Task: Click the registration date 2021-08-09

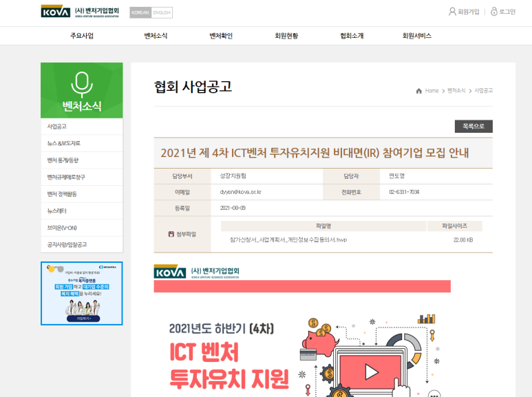Action: pyautogui.click(x=233, y=208)
